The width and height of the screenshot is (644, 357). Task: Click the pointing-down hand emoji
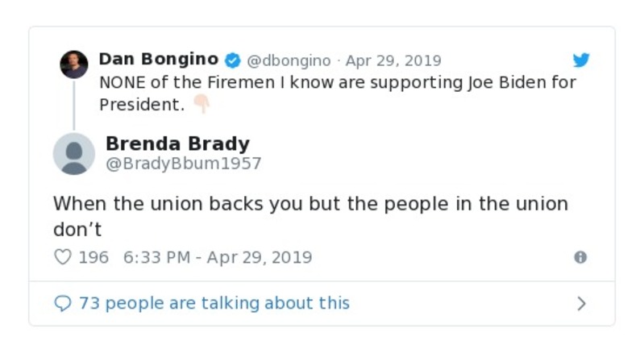click(201, 104)
